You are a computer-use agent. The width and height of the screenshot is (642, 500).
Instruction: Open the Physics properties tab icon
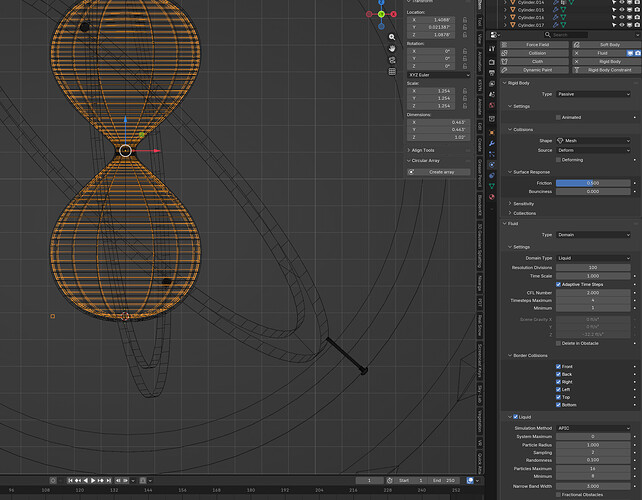[x=492, y=165]
